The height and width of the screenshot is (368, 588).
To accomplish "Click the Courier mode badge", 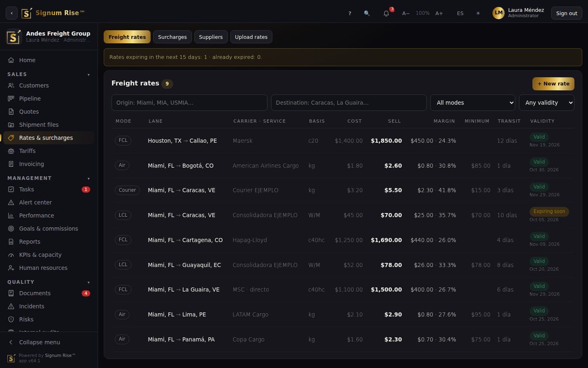I will (127, 190).
